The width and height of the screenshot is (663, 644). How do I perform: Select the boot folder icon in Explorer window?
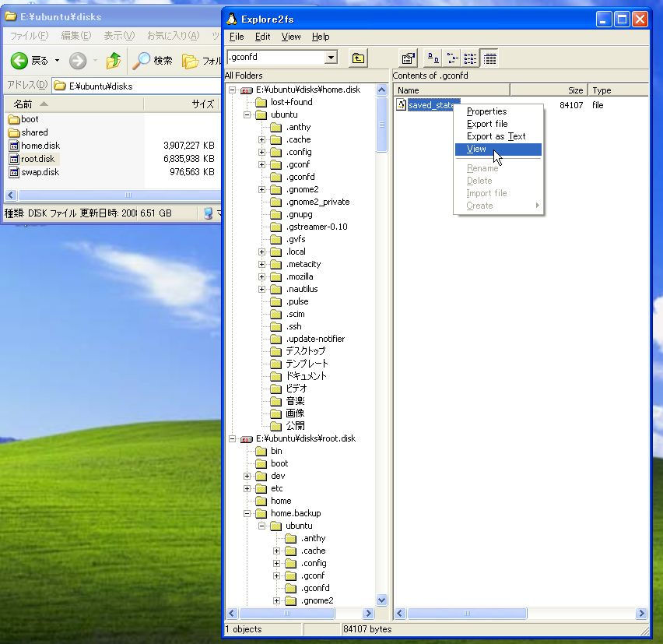click(14, 119)
